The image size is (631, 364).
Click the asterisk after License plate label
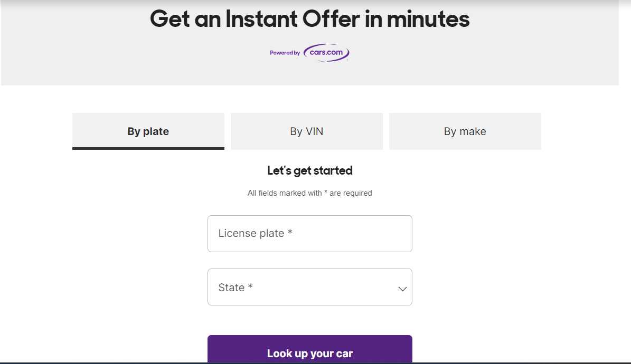290,232
